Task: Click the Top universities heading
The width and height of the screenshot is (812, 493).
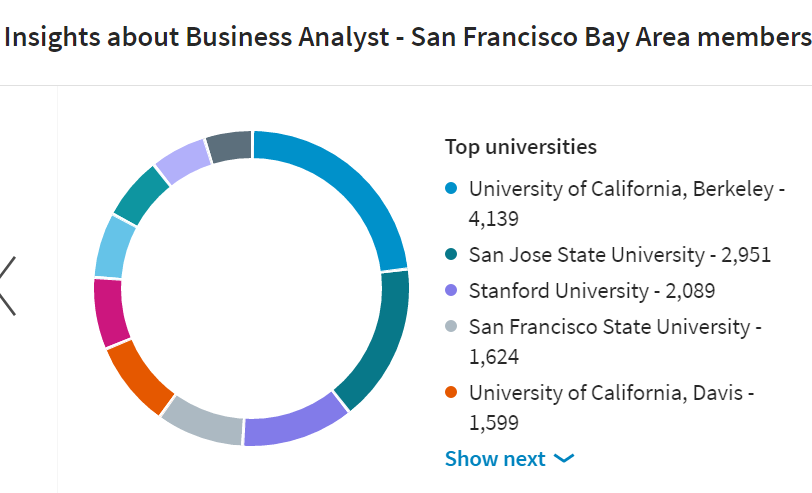Action: [520, 147]
